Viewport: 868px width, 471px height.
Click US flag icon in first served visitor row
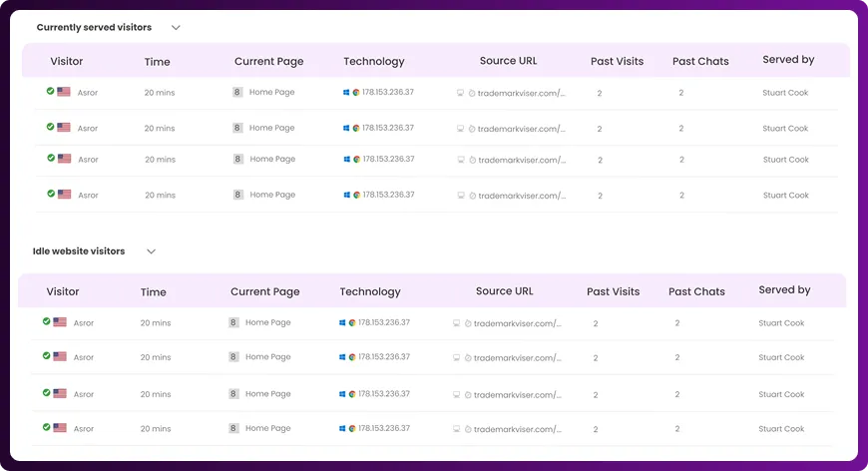(x=64, y=92)
